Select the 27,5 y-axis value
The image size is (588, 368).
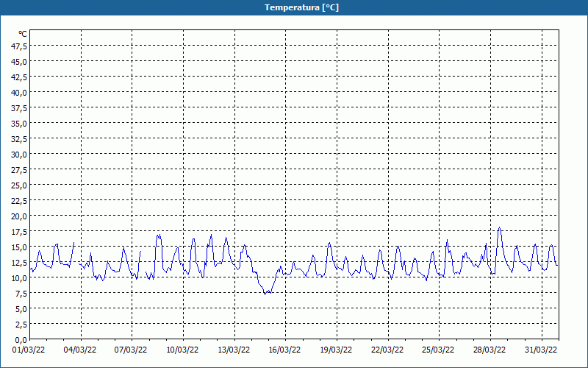[x=20, y=170]
